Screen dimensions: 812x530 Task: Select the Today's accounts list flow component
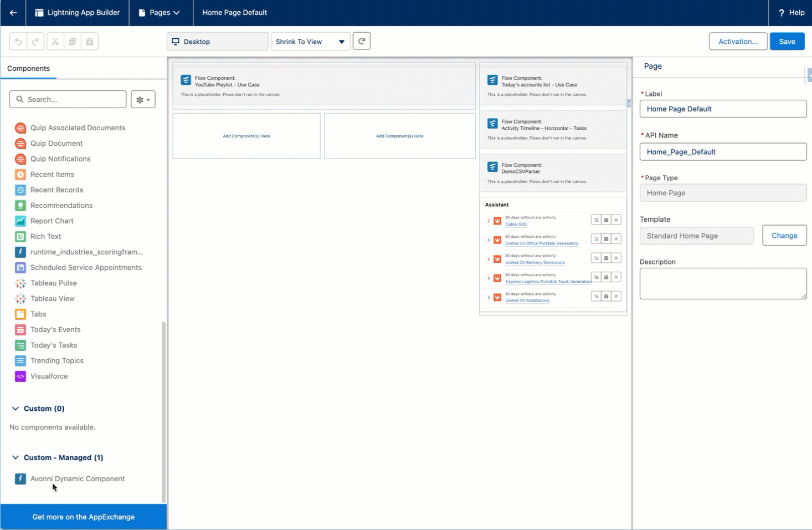(x=553, y=86)
